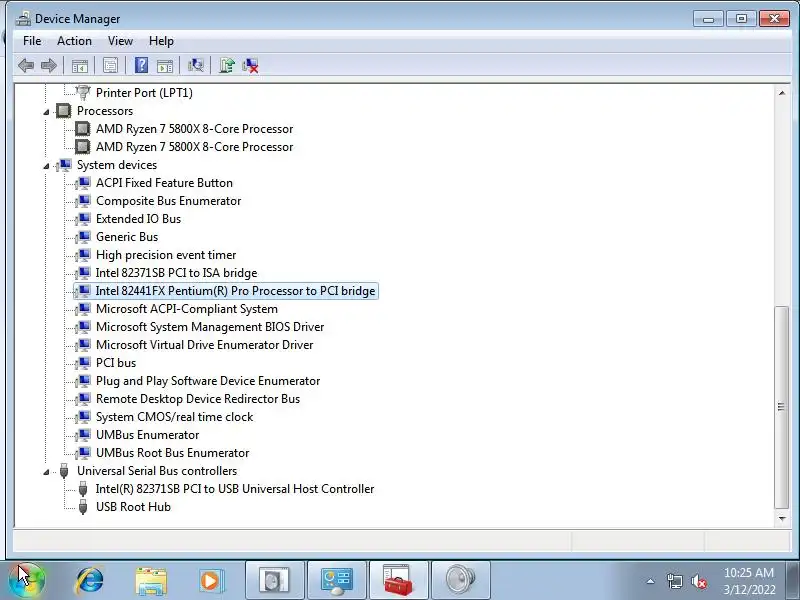Maximize the Device Manager window
Viewport: 800px width, 600px height.
(741, 19)
